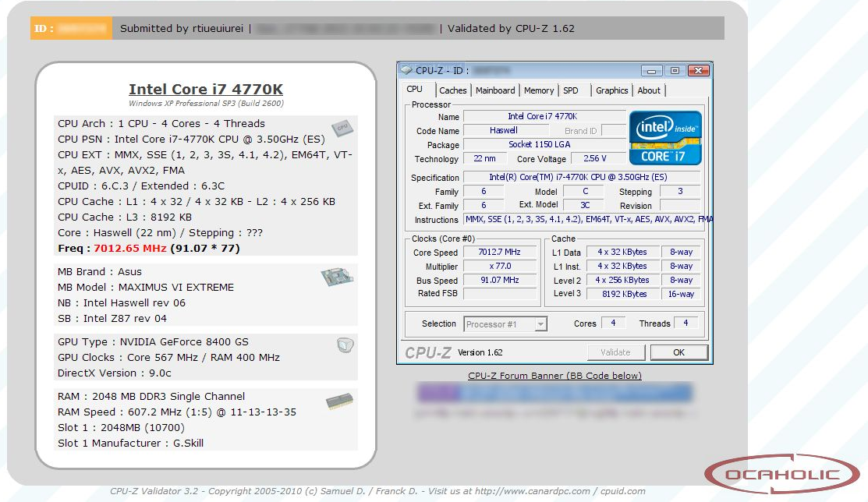Switch to the CPU tab
Viewport: 868px width, 502px height.
(x=415, y=89)
